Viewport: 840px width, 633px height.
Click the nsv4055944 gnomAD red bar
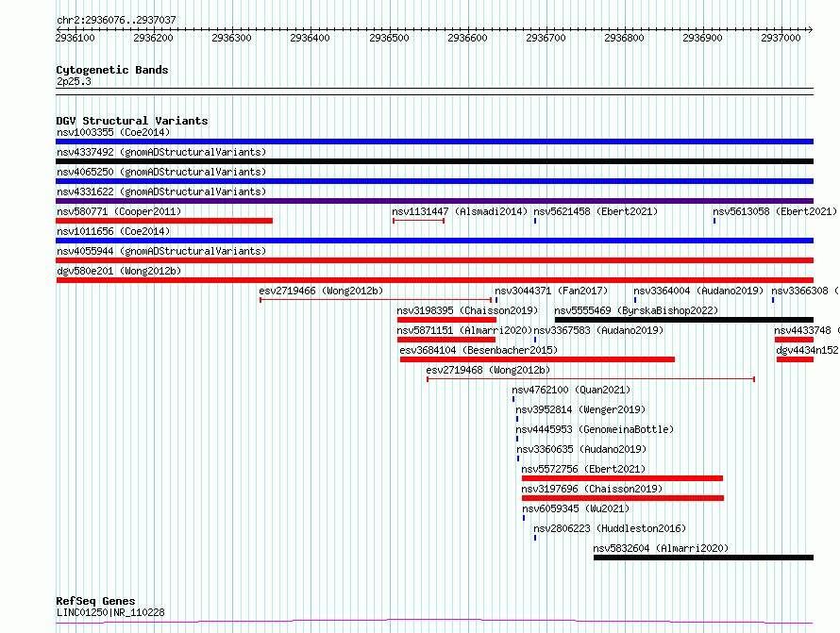(x=434, y=260)
